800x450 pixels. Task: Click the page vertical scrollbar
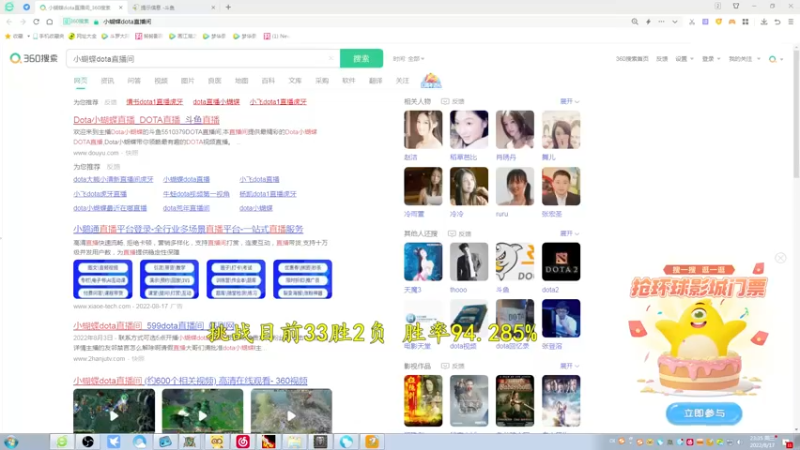click(796, 112)
